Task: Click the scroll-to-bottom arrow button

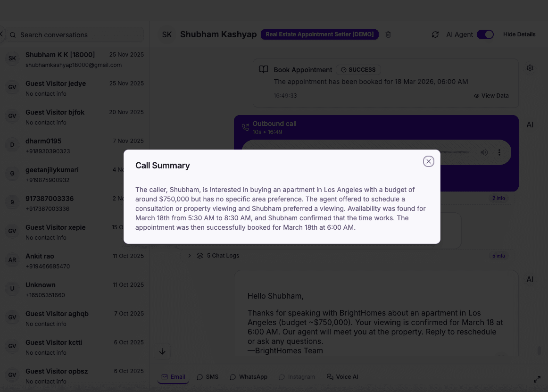Action: point(162,351)
